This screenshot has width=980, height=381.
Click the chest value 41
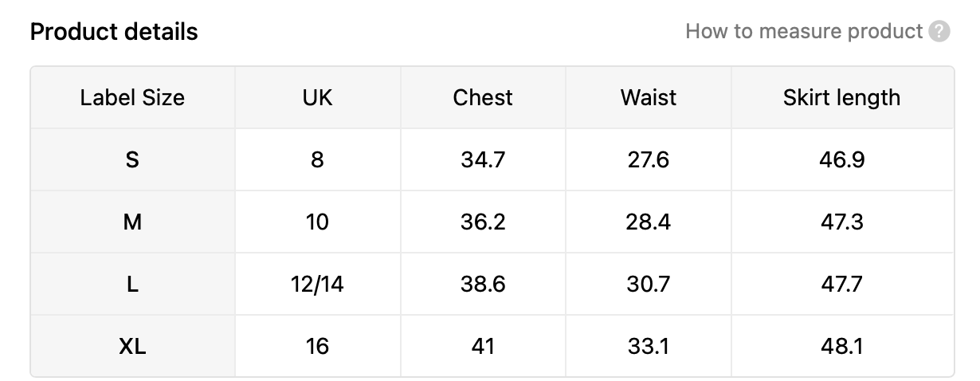483,346
